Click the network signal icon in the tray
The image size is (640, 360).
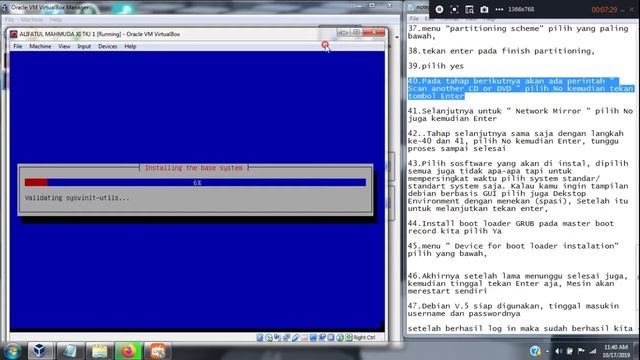tap(593, 351)
